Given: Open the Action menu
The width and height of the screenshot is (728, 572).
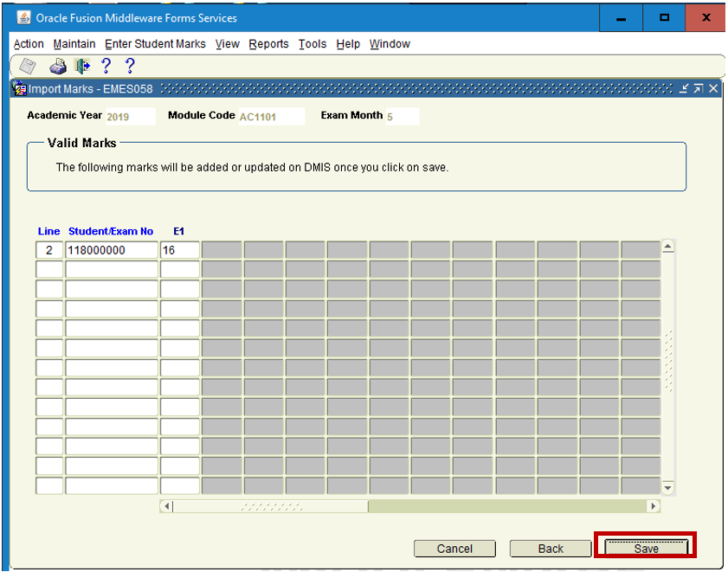Looking at the screenshot, I should click(x=29, y=44).
